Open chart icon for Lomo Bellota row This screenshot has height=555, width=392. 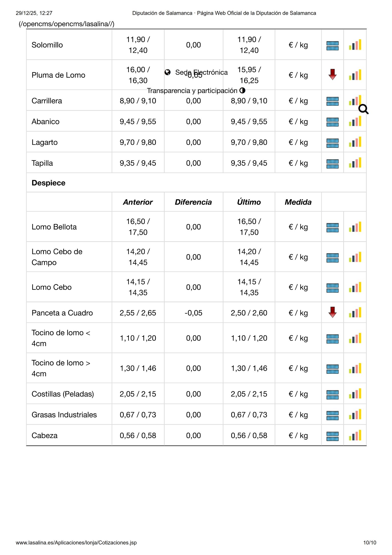pos(355,227)
